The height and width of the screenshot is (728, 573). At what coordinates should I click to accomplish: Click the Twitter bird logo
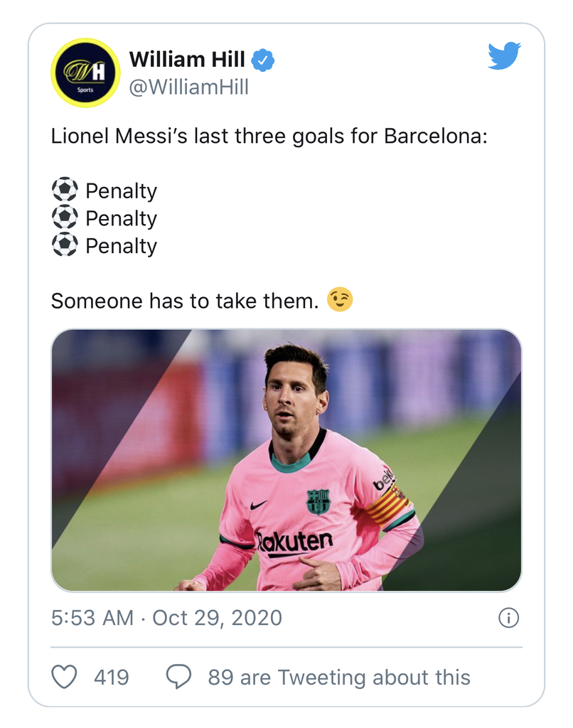point(504,55)
